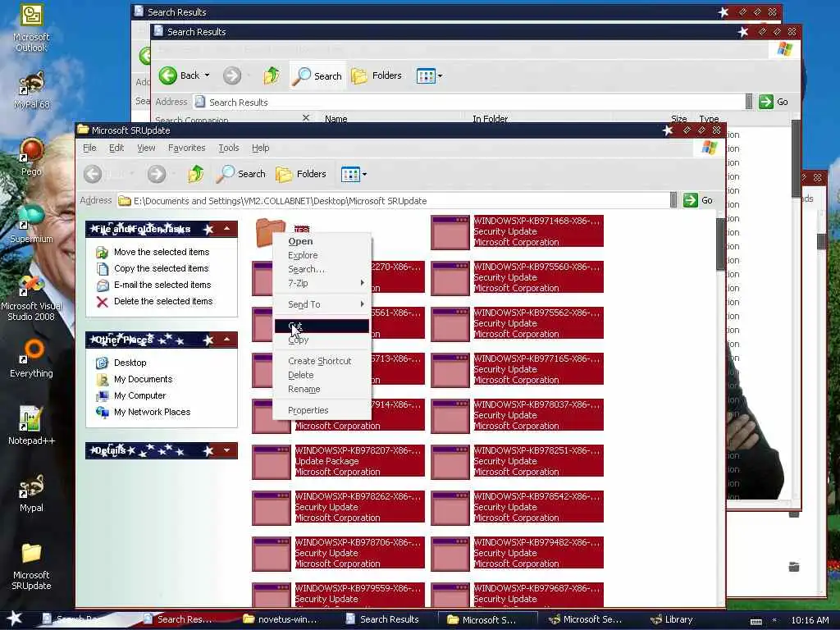Click the SRUpdate address path field
This screenshot has width=840, height=630.
tap(393, 201)
